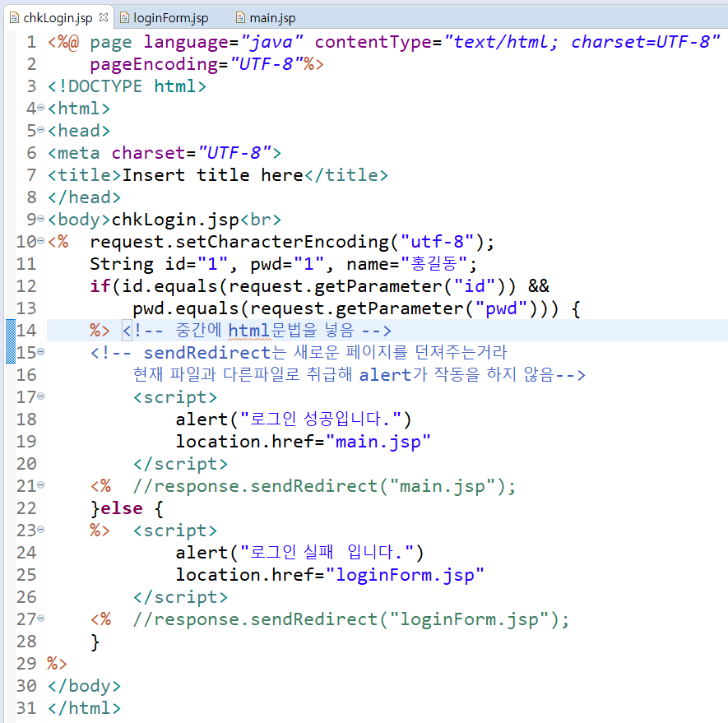Click the 'if' keyword on line 12
728x723 pixels.
pyautogui.click(x=100, y=286)
